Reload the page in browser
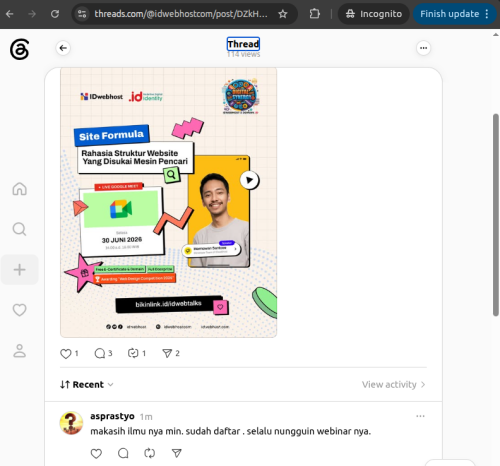 coord(55,14)
